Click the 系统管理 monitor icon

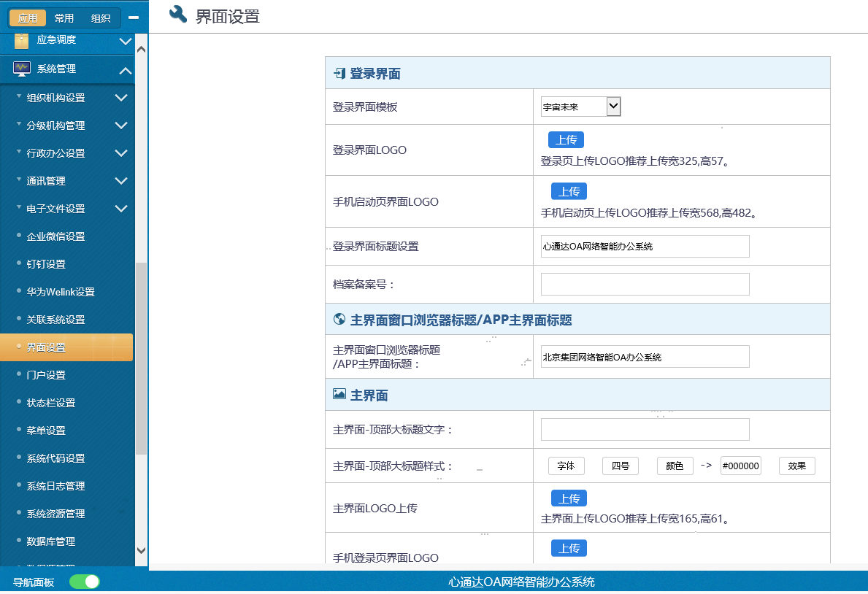pos(22,69)
